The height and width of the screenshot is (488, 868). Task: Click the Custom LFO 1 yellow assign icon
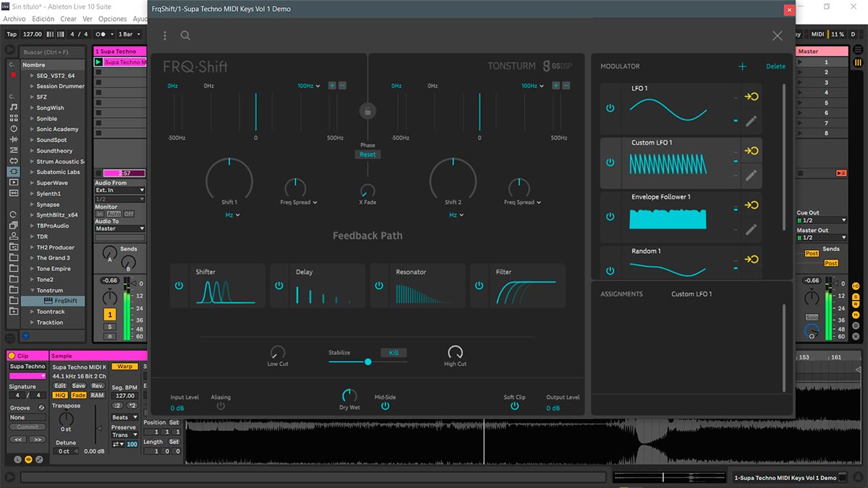click(752, 151)
